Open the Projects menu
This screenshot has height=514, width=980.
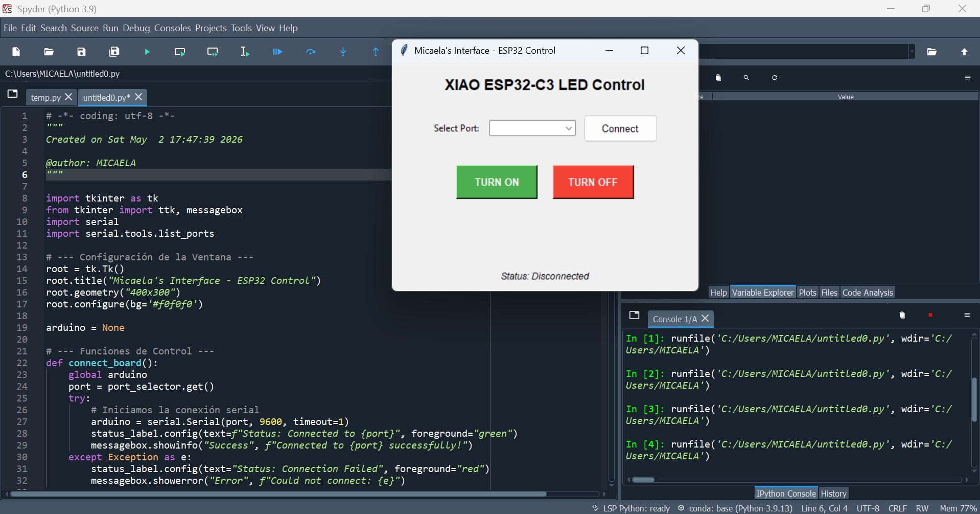tap(211, 28)
